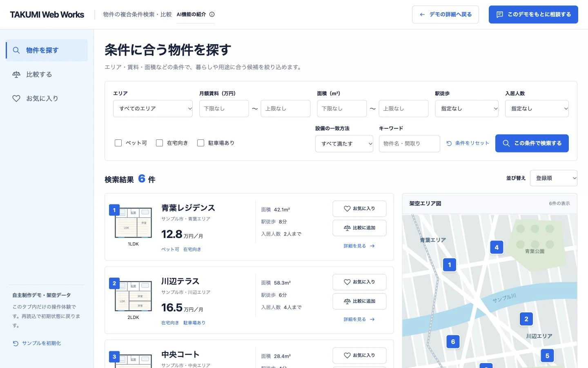The width and height of the screenshot is (588, 368).
Task: Click the キーワード input field
Action: point(410,144)
